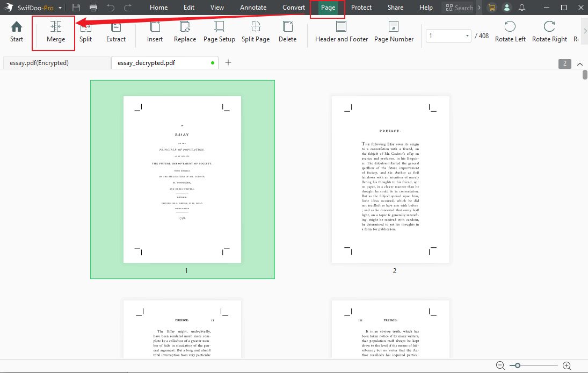Open the Extract pages tool
Viewport: 588px width, 373px height.
pyautogui.click(x=115, y=32)
